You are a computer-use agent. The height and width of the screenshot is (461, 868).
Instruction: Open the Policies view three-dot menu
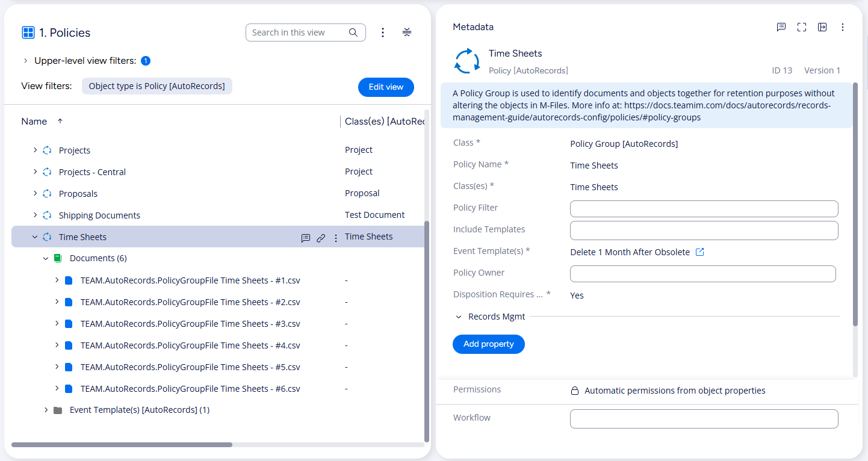coord(383,32)
